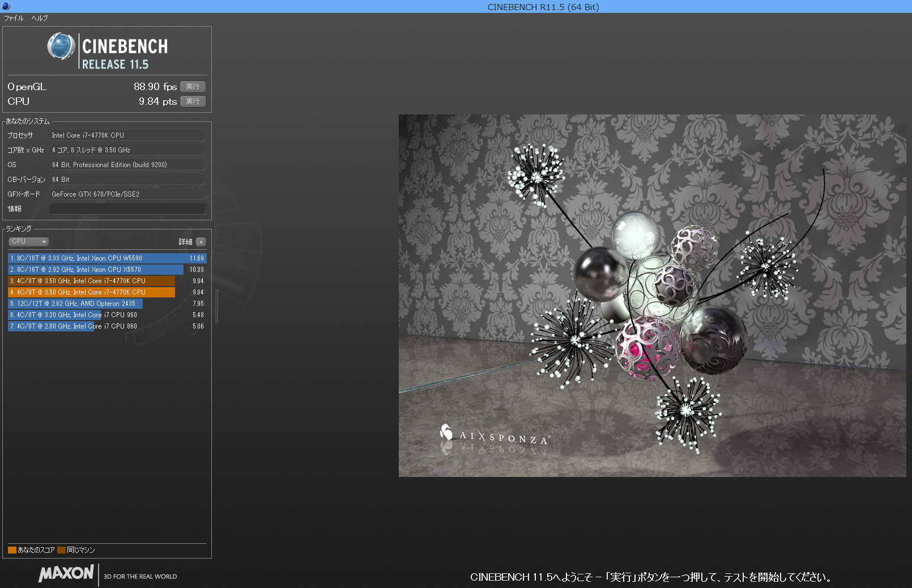Run the OpenGL benchmark with 実行
Image resolution: width=912 pixels, height=588 pixels.
coord(193,87)
